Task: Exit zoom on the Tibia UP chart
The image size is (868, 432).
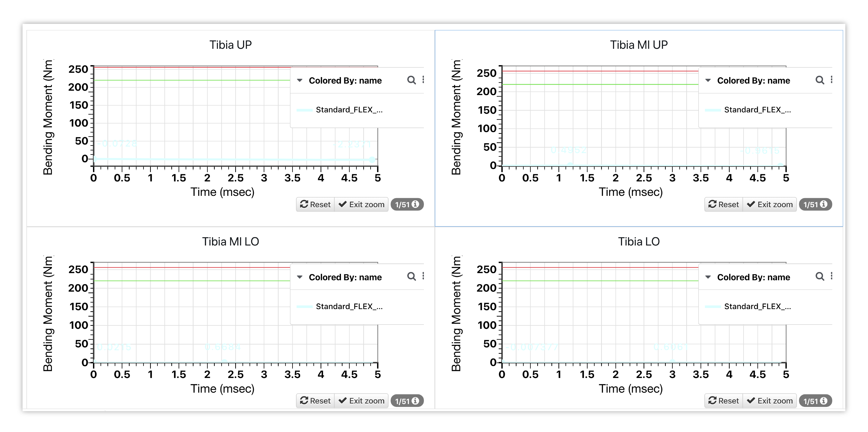Action: (x=362, y=205)
